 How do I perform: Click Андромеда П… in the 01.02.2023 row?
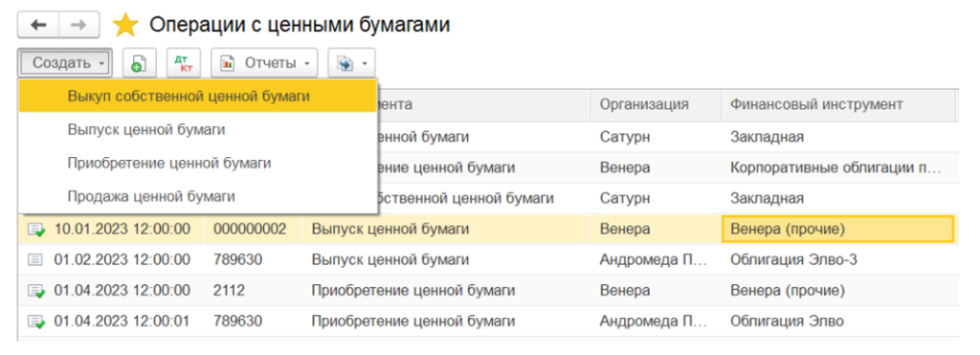[x=654, y=260]
